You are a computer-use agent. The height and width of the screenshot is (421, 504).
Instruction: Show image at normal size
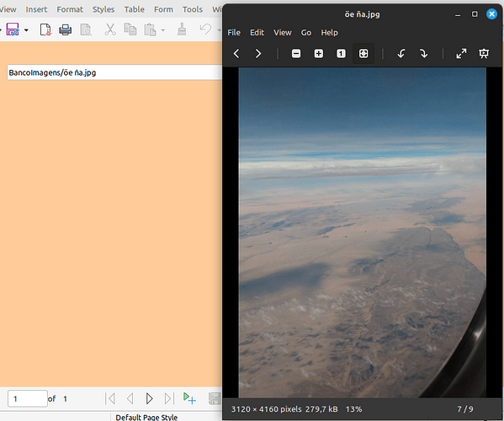pyautogui.click(x=341, y=53)
